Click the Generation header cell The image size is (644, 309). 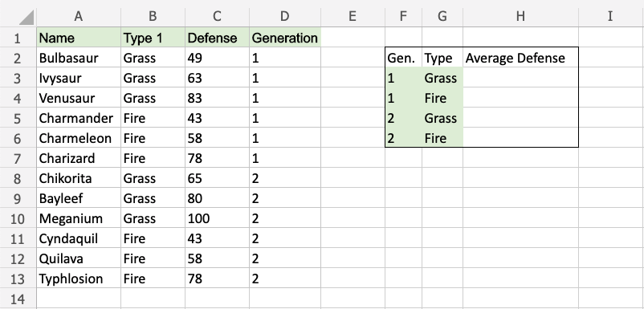pos(284,38)
